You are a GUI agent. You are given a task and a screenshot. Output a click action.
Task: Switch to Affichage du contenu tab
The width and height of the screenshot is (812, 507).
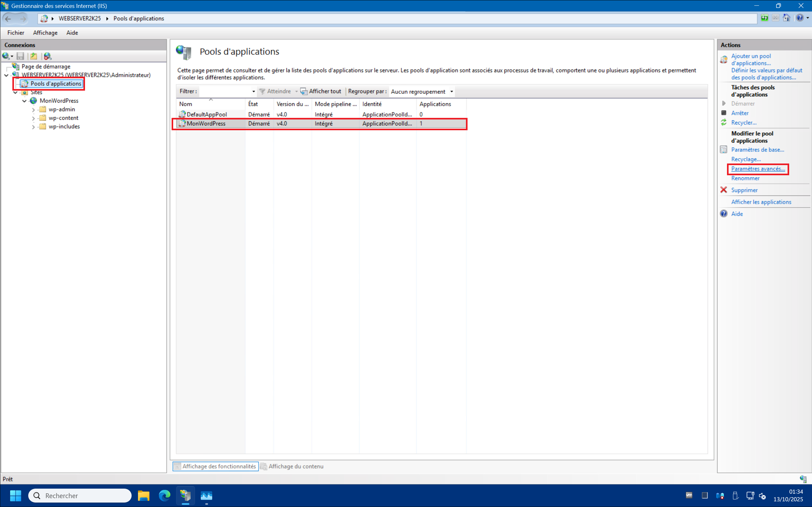tap(295, 466)
